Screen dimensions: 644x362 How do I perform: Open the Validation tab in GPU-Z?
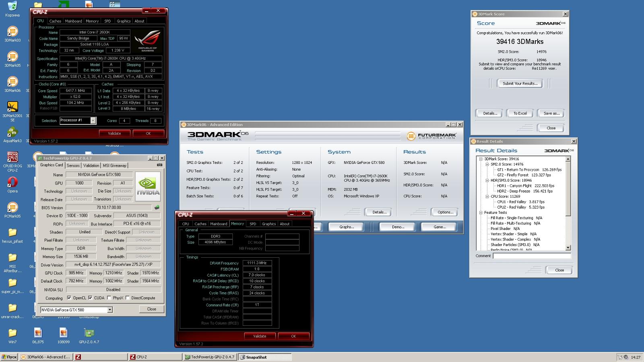91,165
